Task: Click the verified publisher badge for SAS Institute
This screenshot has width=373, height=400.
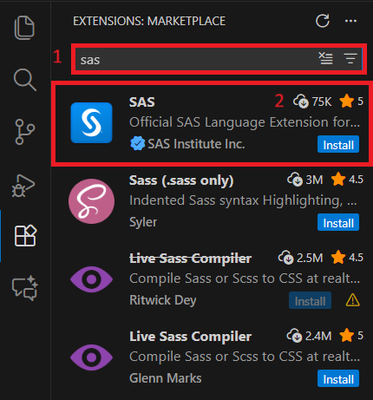Action: click(137, 144)
